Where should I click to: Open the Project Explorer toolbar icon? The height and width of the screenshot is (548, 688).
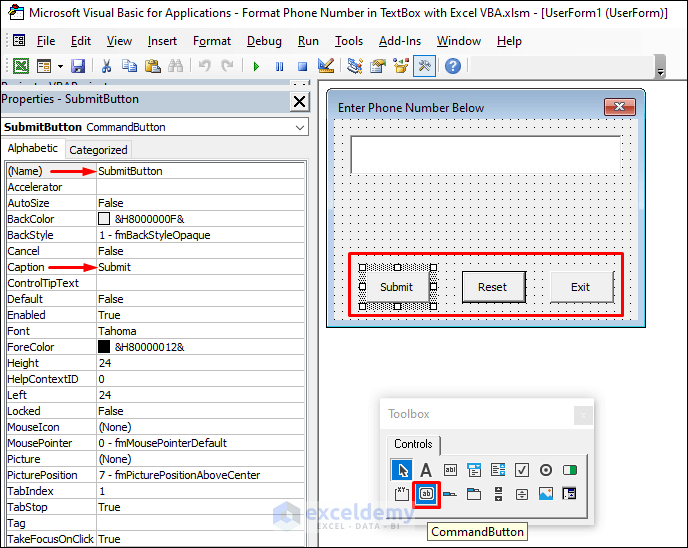pos(355,66)
